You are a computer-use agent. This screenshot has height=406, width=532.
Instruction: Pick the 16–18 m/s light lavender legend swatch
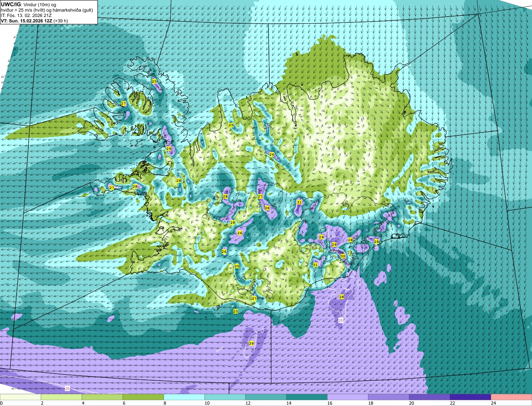click(348, 397)
